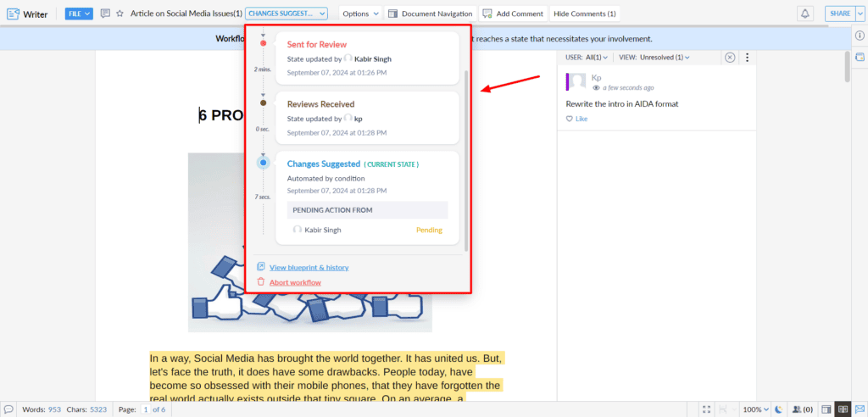The height and width of the screenshot is (417, 868).
Task: Click the Abort workflow link
Action: tap(295, 282)
